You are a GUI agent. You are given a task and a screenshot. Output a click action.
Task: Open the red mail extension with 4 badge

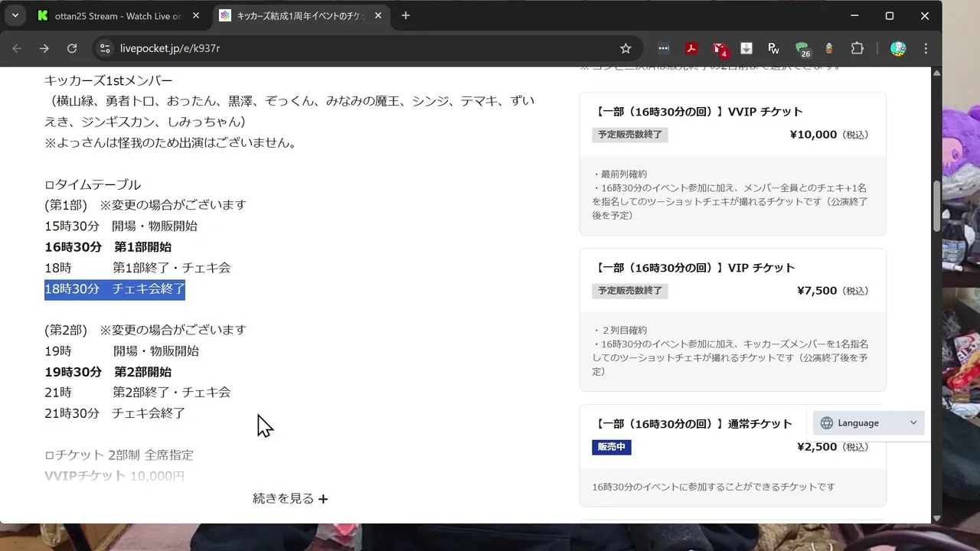tap(719, 49)
